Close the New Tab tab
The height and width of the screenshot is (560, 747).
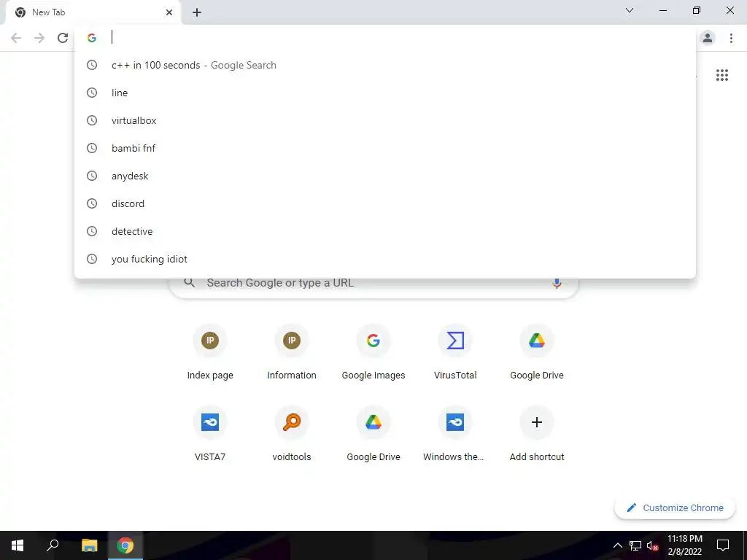pyautogui.click(x=169, y=12)
